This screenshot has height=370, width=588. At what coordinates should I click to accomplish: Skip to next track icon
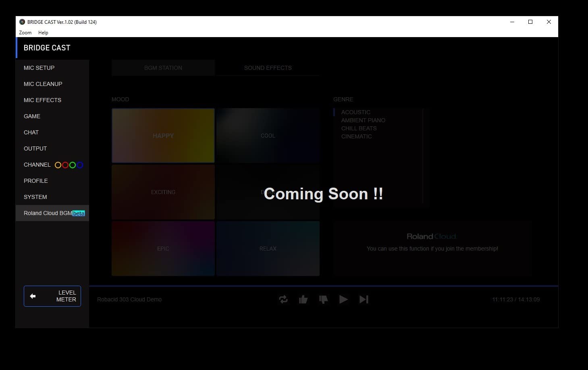coord(364,299)
